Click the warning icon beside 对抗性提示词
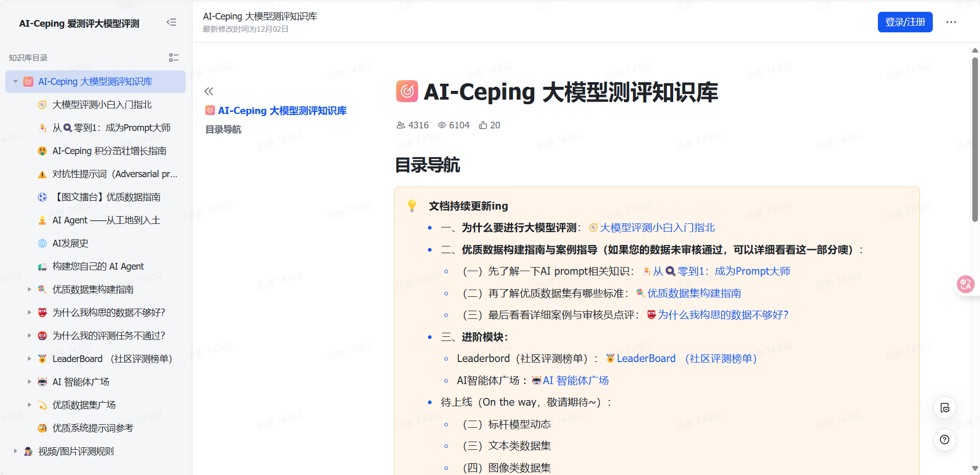This screenshot has width=980, height=475. tap(43, 174)
